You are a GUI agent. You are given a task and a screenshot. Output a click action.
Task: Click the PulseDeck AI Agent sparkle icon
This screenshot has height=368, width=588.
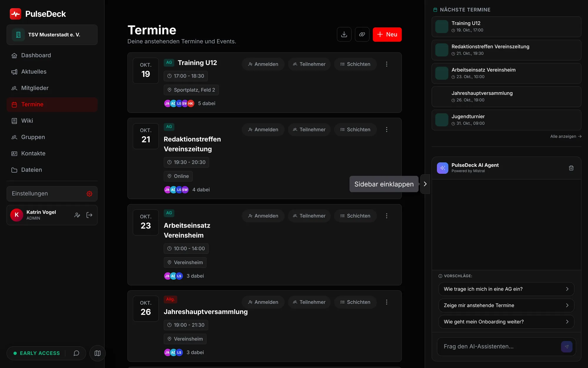coord(442,168)
